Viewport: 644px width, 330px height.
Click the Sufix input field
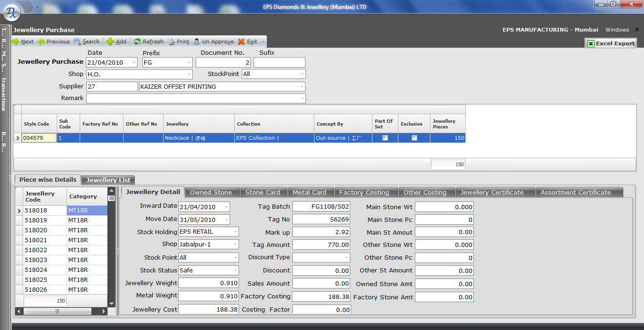click(x=280, y=62)
